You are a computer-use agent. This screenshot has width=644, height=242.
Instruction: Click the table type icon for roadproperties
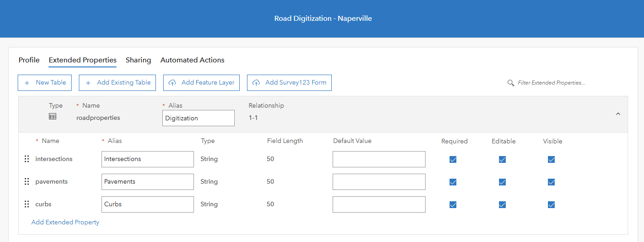[x=53, y=117]
